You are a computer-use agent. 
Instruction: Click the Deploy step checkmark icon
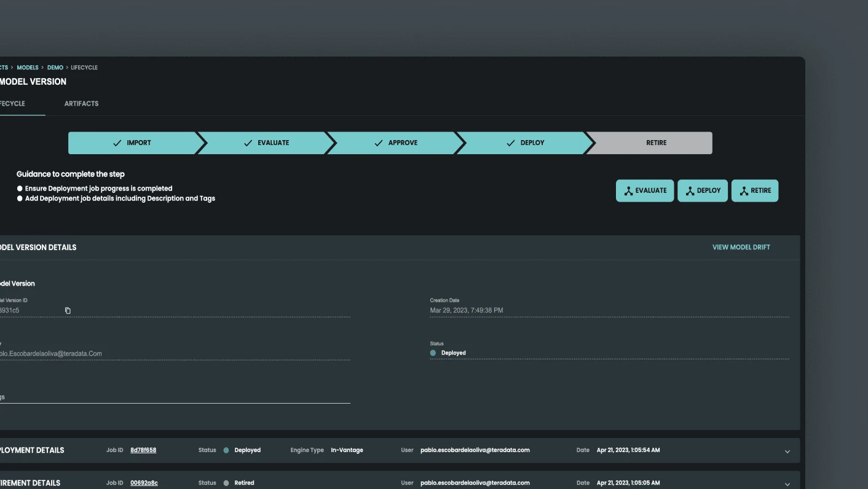pos(510,143)
